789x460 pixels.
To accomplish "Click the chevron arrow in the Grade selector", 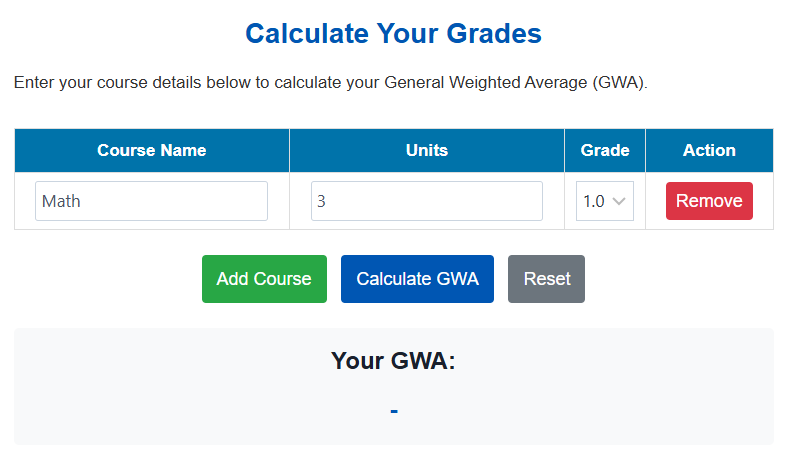I will (x=620, y=201).
